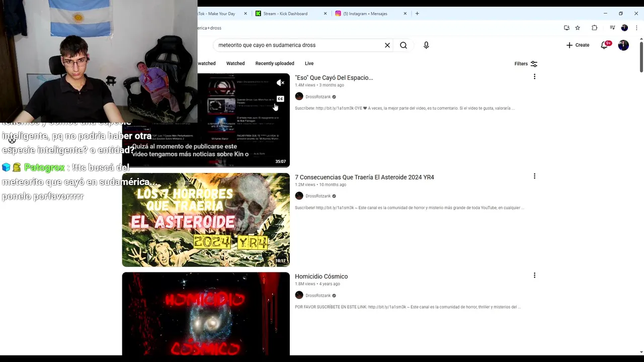This screenshot has width=644, height=362.
Task: Open more options for 7 Consecuencias video
Action: tap(534, 176)
